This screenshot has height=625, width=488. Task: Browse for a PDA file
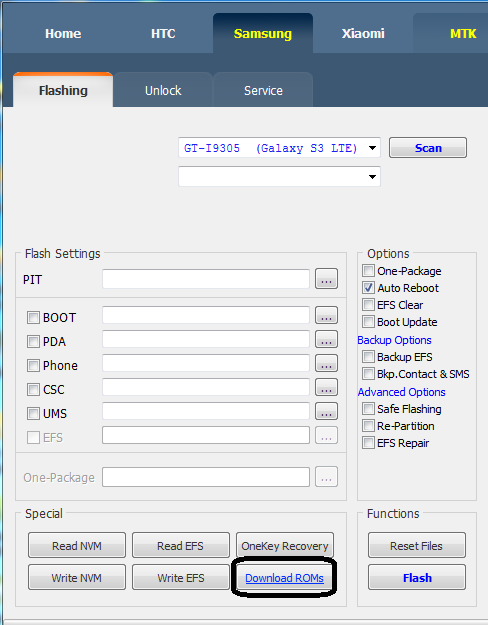point(327,339)
